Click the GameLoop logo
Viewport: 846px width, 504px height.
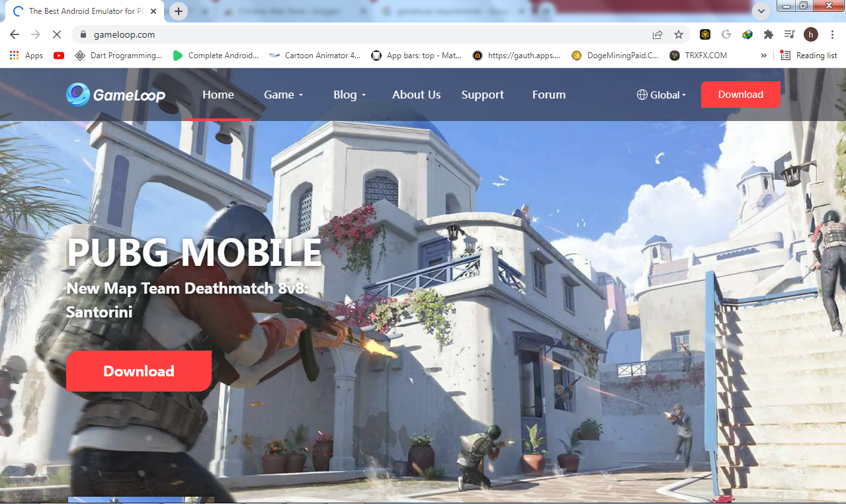coord(116,95)
